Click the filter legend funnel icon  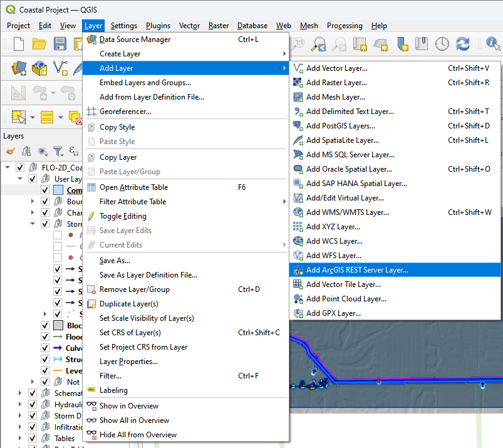pyautogui.click(x=58, y=151)
